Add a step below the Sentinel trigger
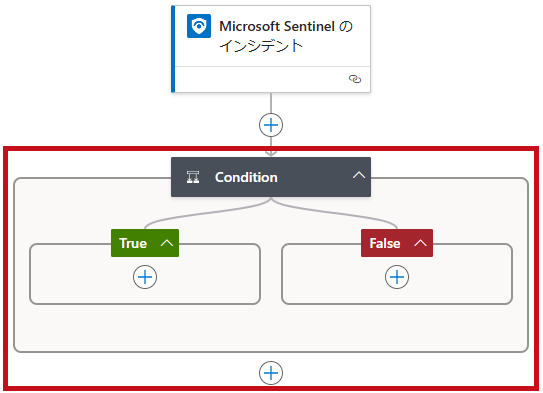This screenshot has height=393, width=543. click(x=271, y=125)
